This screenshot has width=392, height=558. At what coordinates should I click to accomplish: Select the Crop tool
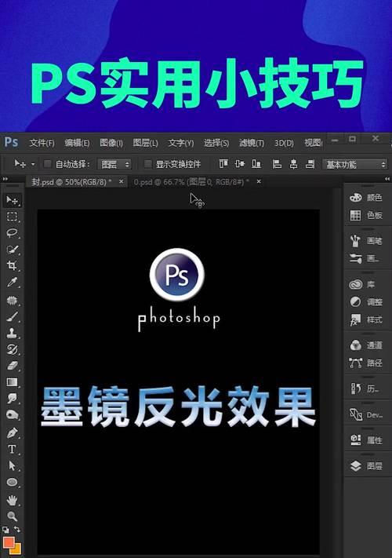(x=12, y=265)
